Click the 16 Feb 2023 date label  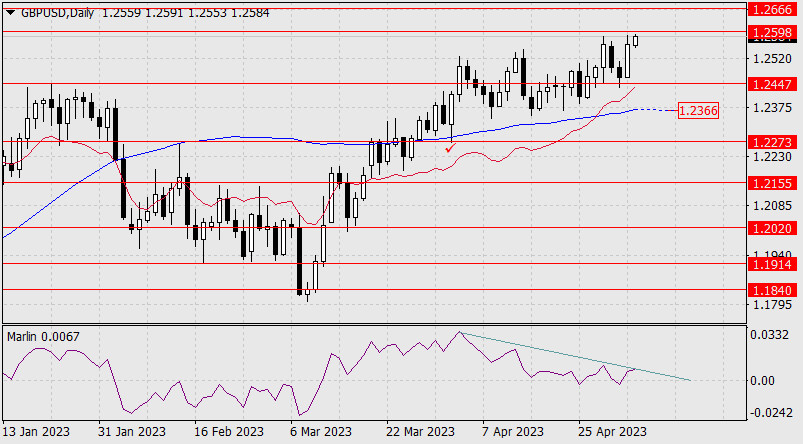[229, 432]
